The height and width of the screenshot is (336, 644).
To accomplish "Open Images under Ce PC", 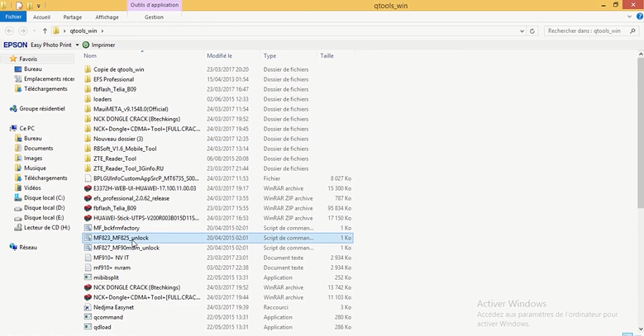I will [33, 158].
